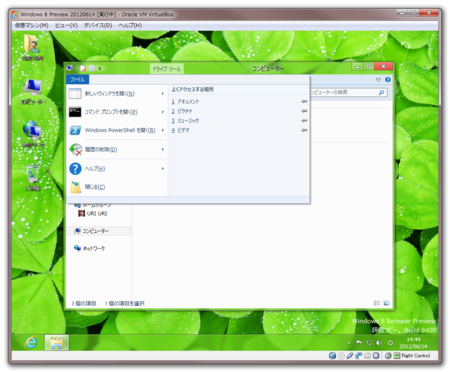The width and height of the screenshot is (450, 372).
Task: Select ネットワーク in navigation pane
Action: click(90, 248)
